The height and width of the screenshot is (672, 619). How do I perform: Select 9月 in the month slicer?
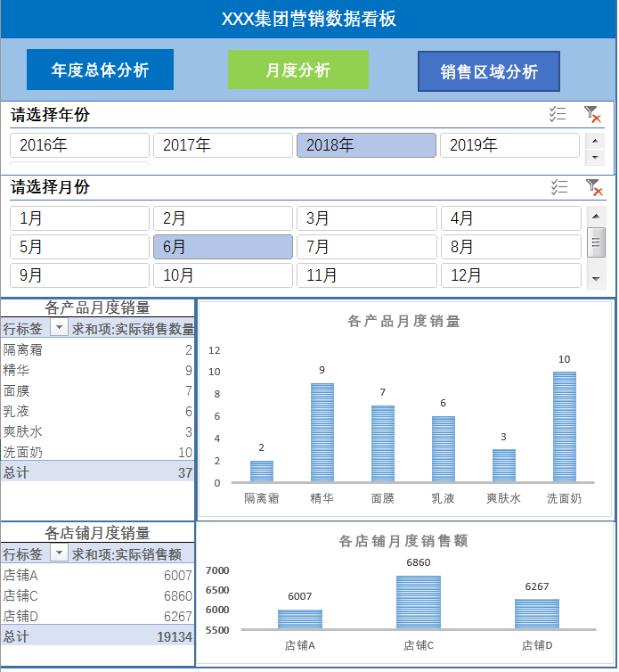click(79, 275)
